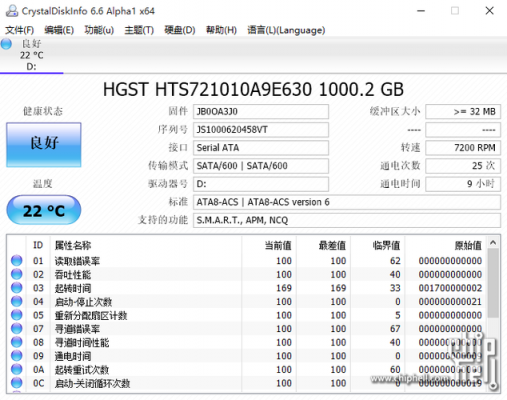Click the status orb for row 07
The image size is (507, 400).
[16, 329]
